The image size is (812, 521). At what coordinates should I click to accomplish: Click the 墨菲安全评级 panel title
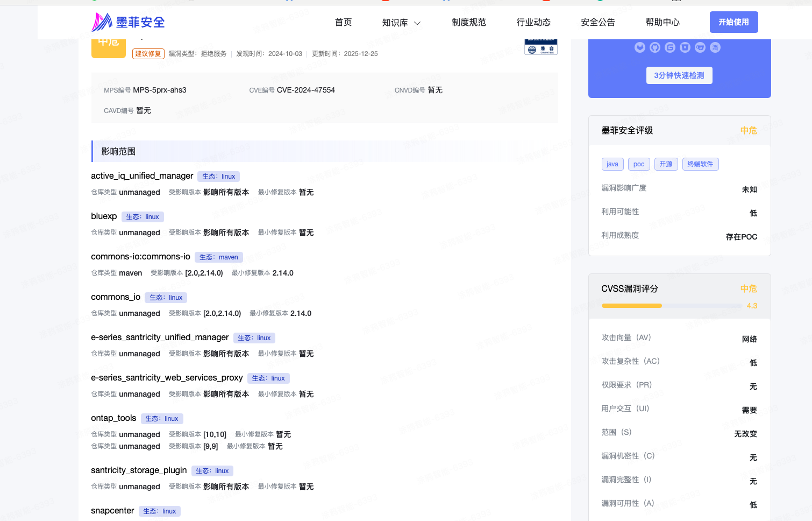click(x=627, y=130)
